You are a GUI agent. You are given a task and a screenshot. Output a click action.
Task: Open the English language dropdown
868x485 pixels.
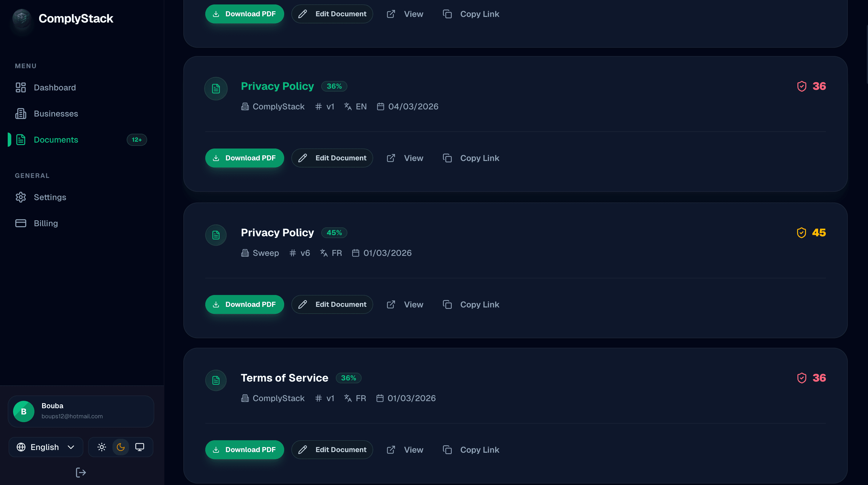click(x=45, y=447)
